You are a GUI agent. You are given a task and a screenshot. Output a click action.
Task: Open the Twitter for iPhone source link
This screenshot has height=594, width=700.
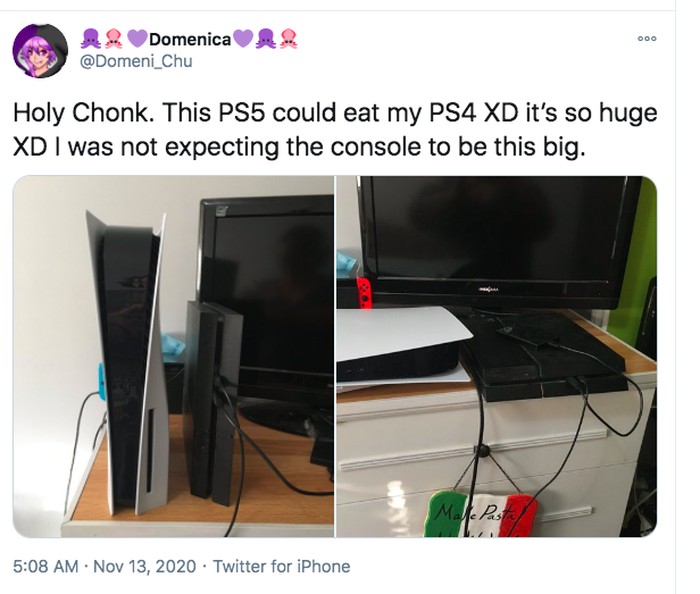point(281,566)
